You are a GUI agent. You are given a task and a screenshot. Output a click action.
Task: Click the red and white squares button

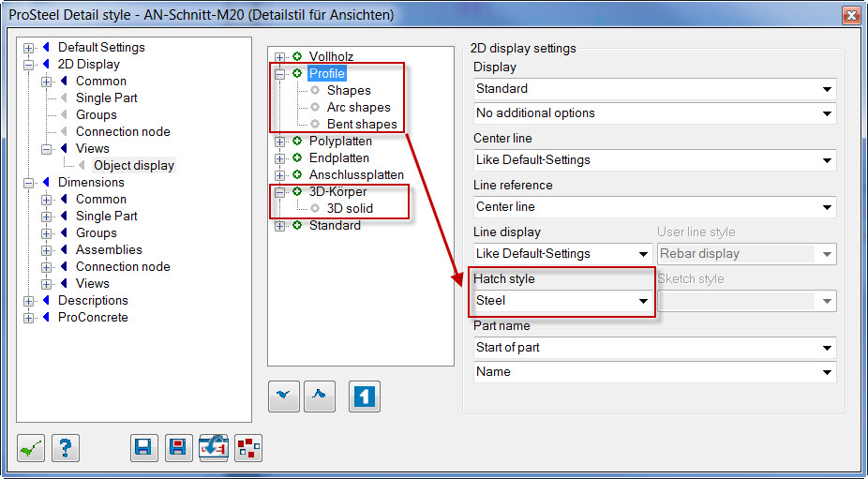[x=248, y=448]
